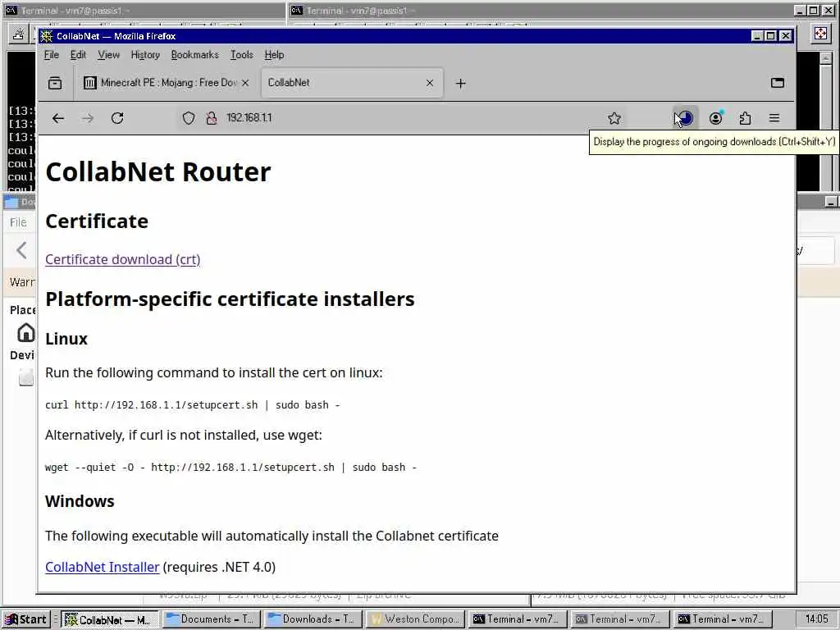Click red icon at top-right of desktop

[x=820, y=34]
